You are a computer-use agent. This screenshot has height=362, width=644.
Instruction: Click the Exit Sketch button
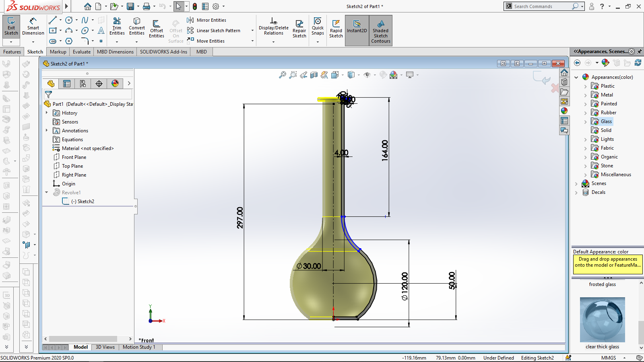(x=11, y=27)
